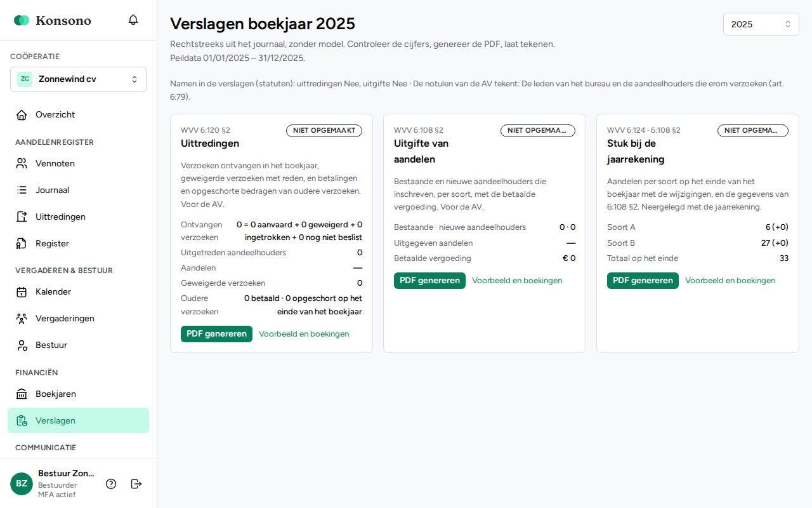Open help via the question mark icon

tap(111, 484)
